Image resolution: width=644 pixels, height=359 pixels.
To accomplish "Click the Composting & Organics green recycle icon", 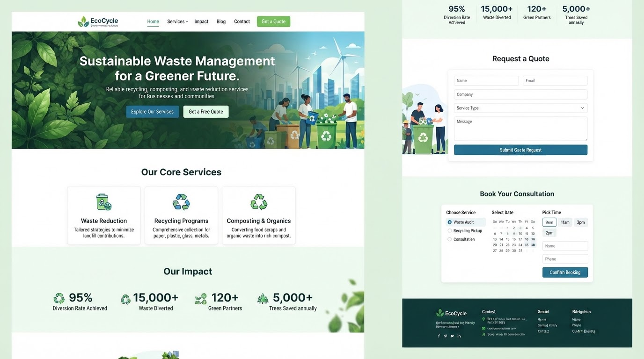I will pyautogui.click(x=259, y=202).
